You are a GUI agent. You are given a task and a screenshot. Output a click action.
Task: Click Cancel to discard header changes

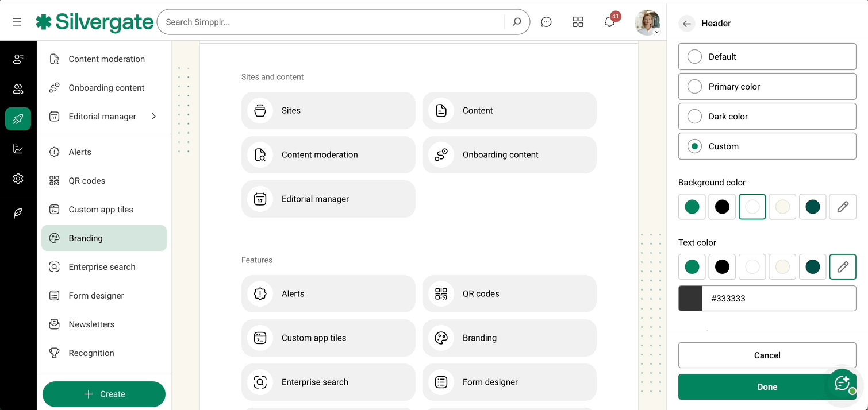point(767,355)
